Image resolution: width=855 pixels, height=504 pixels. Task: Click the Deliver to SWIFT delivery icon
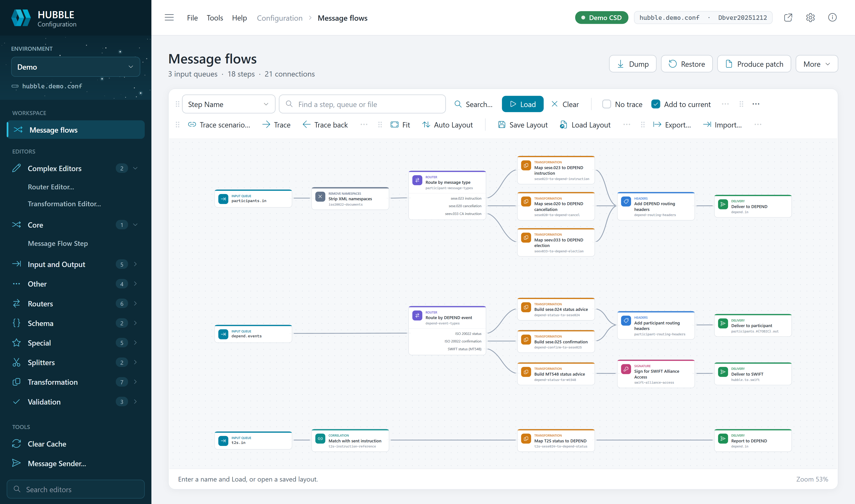723,372
